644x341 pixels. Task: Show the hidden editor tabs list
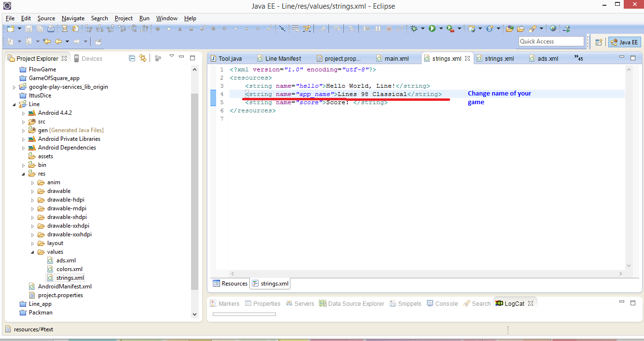tap(578, 58)
